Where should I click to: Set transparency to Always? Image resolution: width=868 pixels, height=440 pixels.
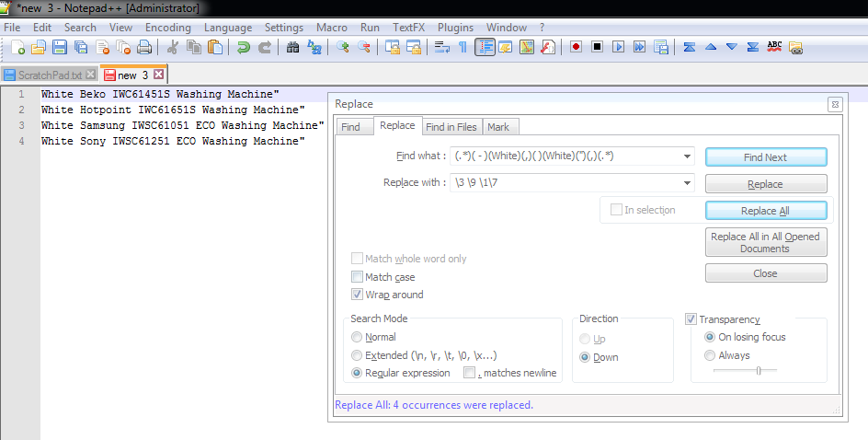(x=710, y=355)
